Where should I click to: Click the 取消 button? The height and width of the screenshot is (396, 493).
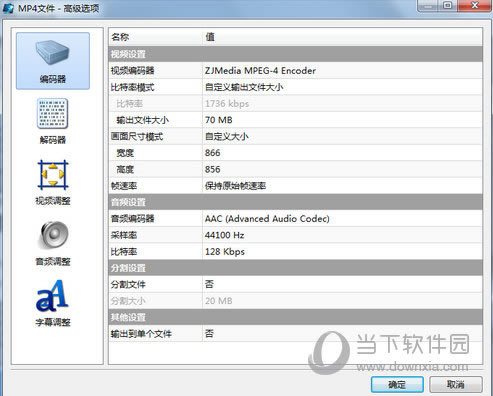point(456,385)
